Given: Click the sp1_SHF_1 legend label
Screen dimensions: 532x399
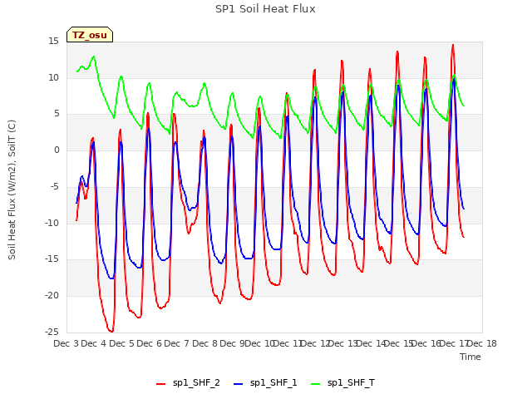Looking at the screenshot, I should pyautogui.click(x=273, y=382).
